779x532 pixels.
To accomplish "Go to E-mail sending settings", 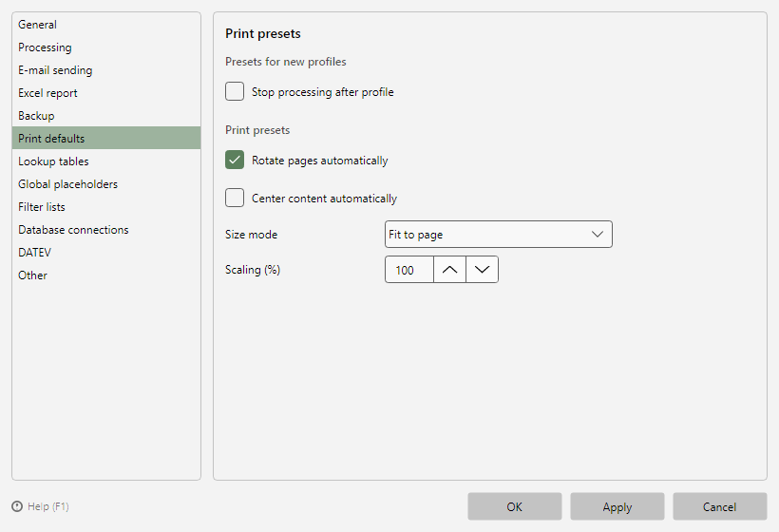I will pyautogui.click(x=105, y=70).
